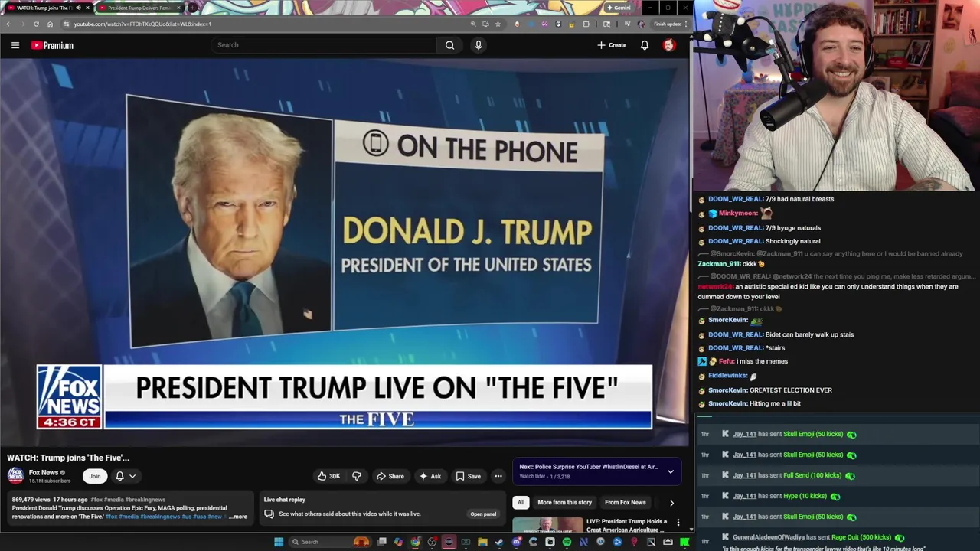
Task: Click the Fox video player area
Action: tap(345, 253)
